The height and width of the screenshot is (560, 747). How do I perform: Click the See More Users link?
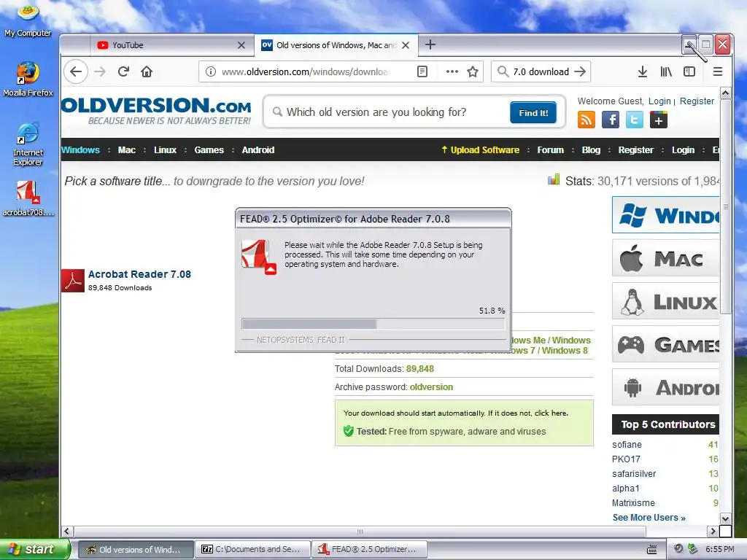point(649,518)
